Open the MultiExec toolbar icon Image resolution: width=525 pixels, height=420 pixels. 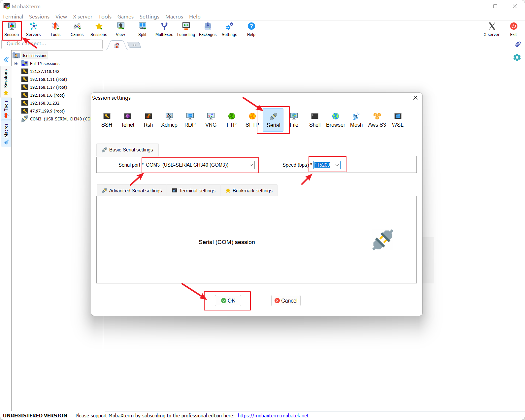[164, 29]
